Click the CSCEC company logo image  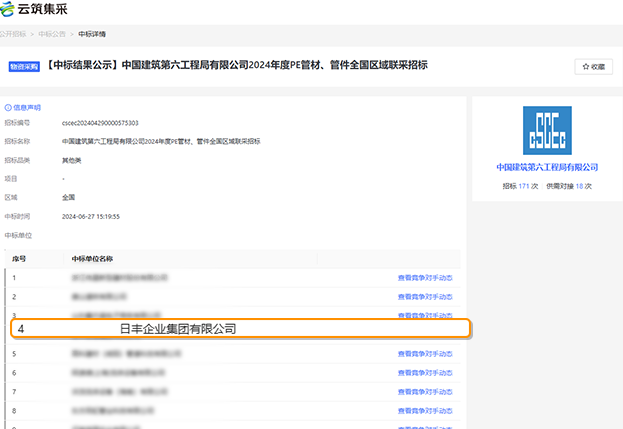(x=546, y=130)
